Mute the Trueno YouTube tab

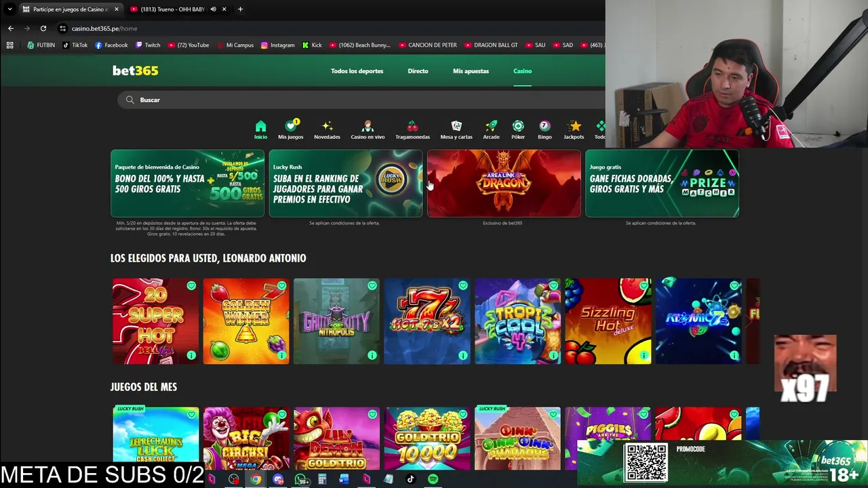pyautogui.click(x=213, y=9)
